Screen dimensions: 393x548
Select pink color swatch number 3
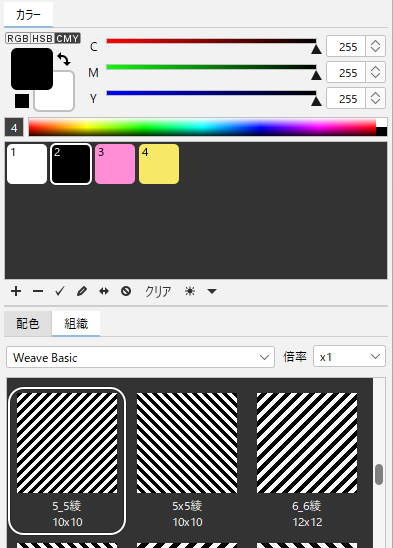tap(115, 164)
